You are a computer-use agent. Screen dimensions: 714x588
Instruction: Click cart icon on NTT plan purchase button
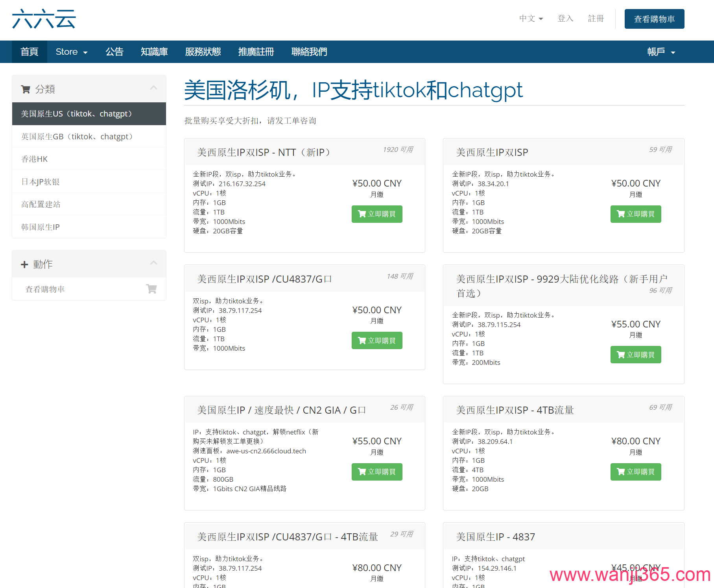362,214
